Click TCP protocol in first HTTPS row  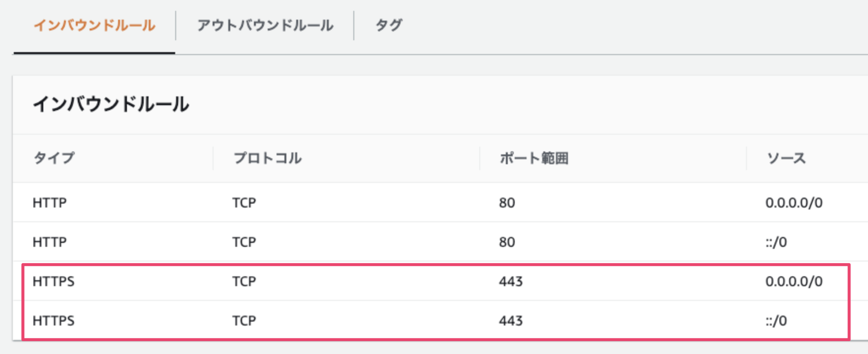(x=244, y=281)
